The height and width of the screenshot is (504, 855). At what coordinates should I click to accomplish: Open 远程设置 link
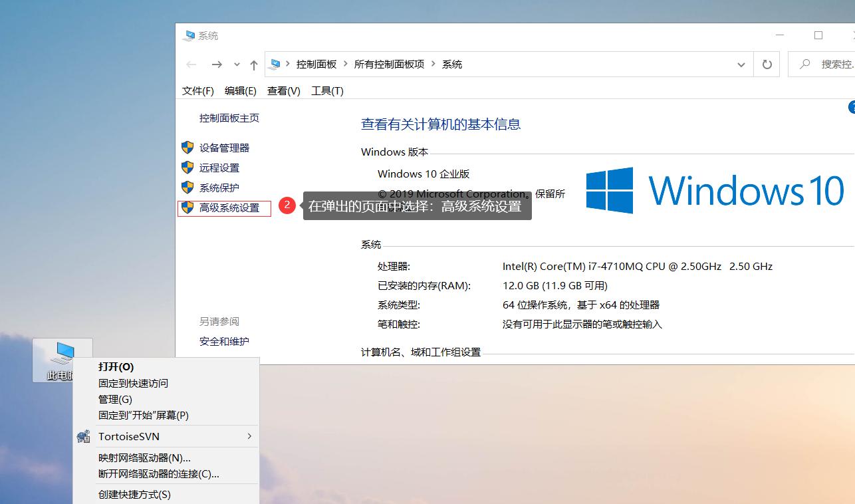coord(219,168)
